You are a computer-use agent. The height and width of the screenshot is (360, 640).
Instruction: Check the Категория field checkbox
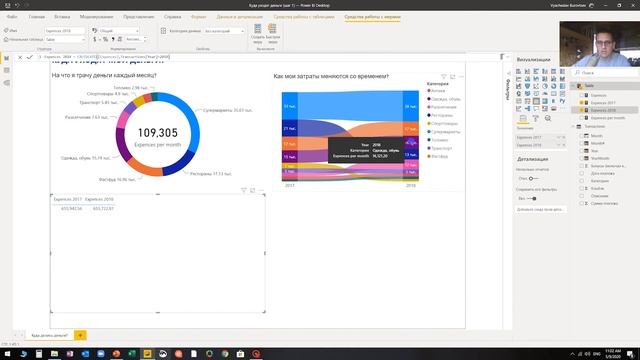point(582,181)
